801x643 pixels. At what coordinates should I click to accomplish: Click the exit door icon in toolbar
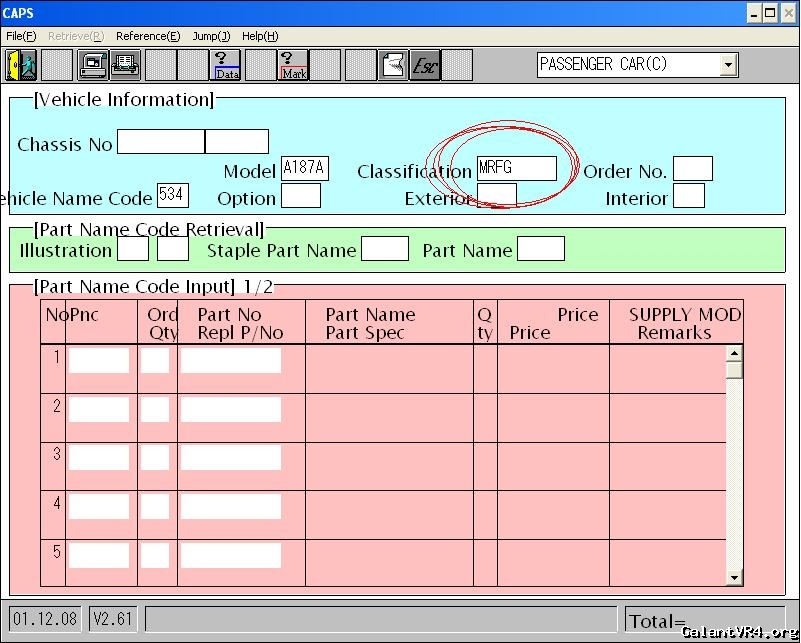(21, 65)
